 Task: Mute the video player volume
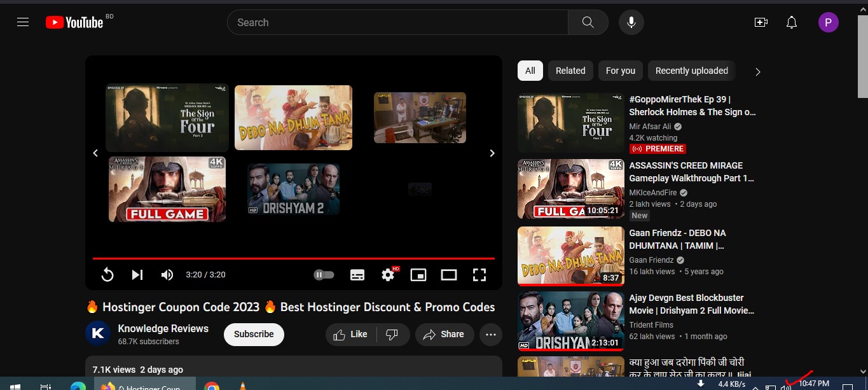click(x=167, y=275)
